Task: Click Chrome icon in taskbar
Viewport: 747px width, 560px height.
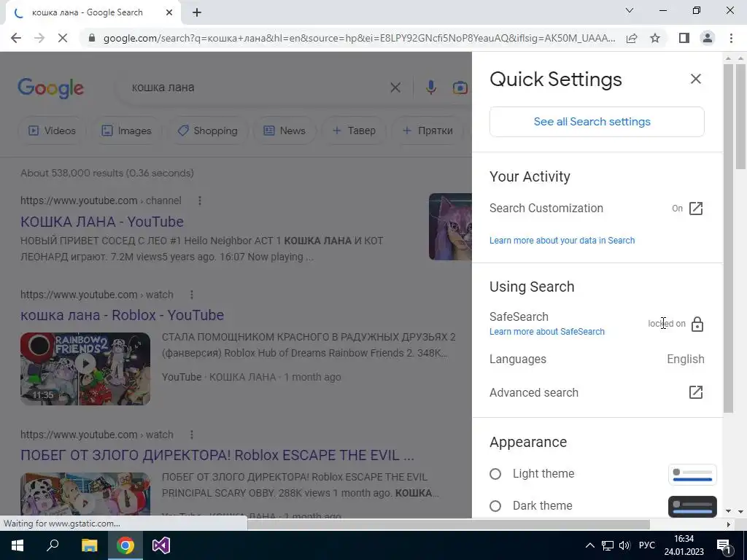Action: pos(125,545)
